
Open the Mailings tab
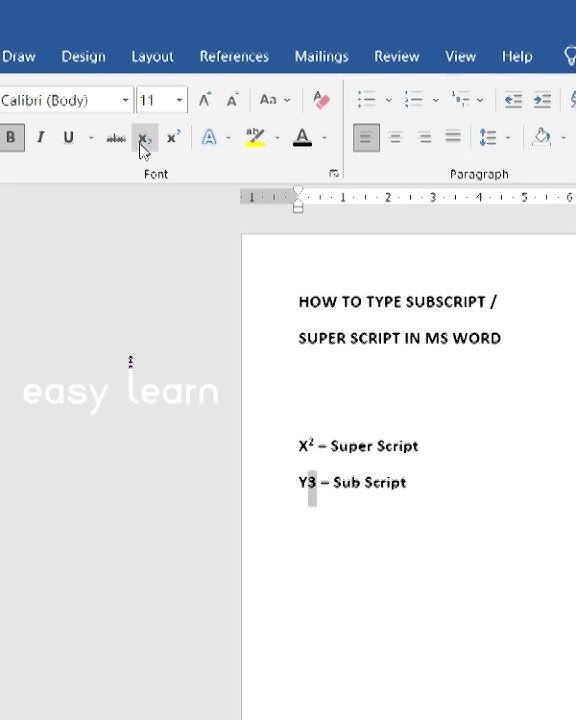click(x=322, y=56)
